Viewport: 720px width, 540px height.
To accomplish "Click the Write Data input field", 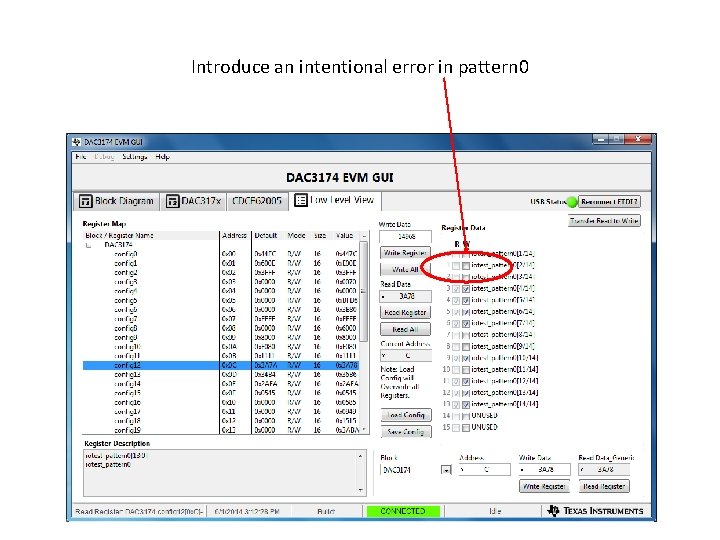I will tap(405, 236).
